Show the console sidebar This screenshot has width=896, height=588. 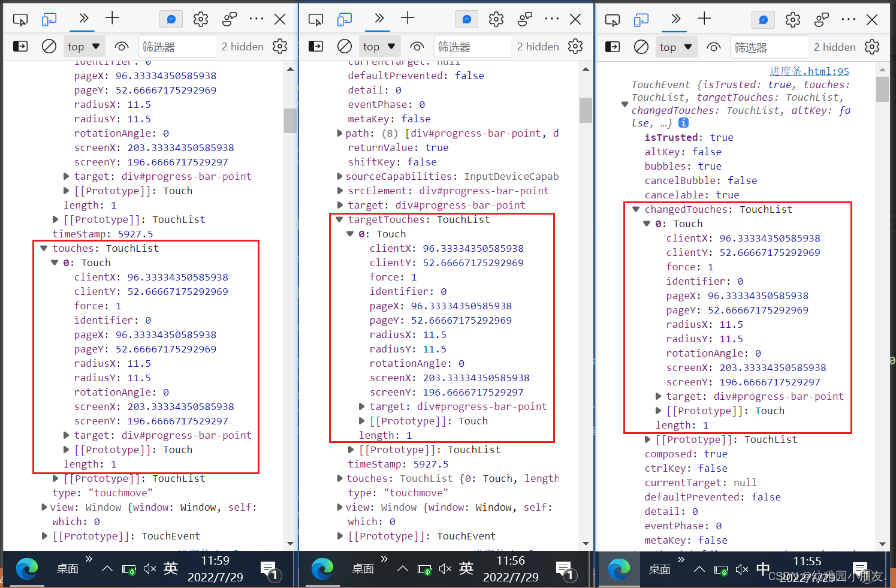(x=20, y=46)
